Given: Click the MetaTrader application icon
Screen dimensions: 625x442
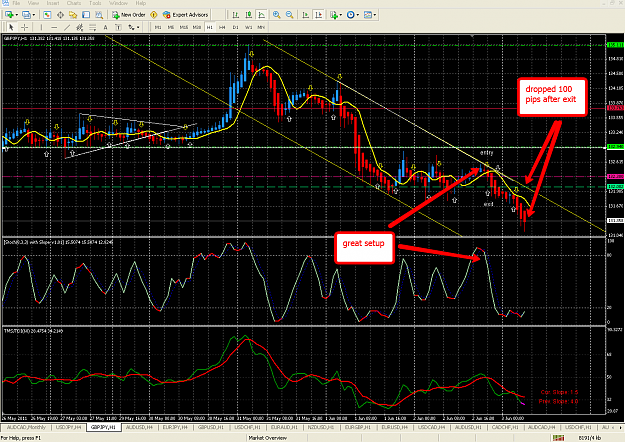Looking at the screenshot, I should tap(5, 3).
